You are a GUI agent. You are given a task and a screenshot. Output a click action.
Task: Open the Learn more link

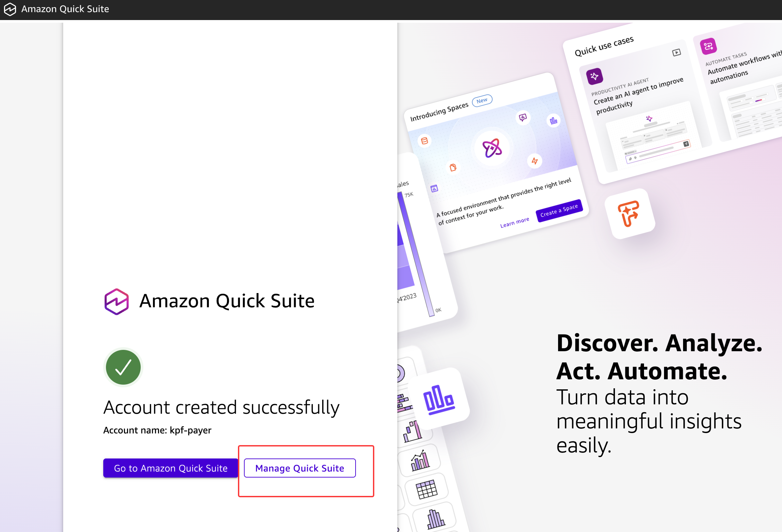tap(515, 223)
